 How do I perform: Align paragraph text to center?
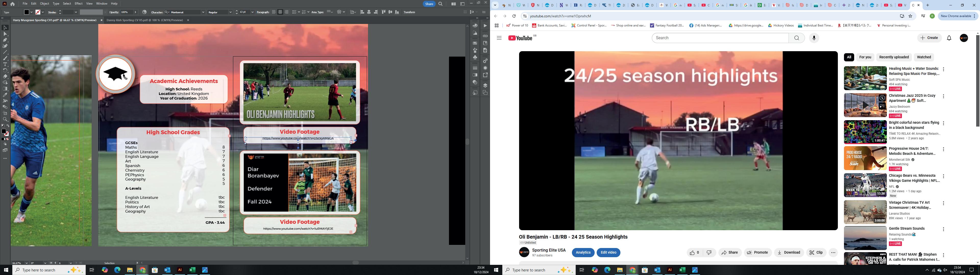[x=280, y=12]
